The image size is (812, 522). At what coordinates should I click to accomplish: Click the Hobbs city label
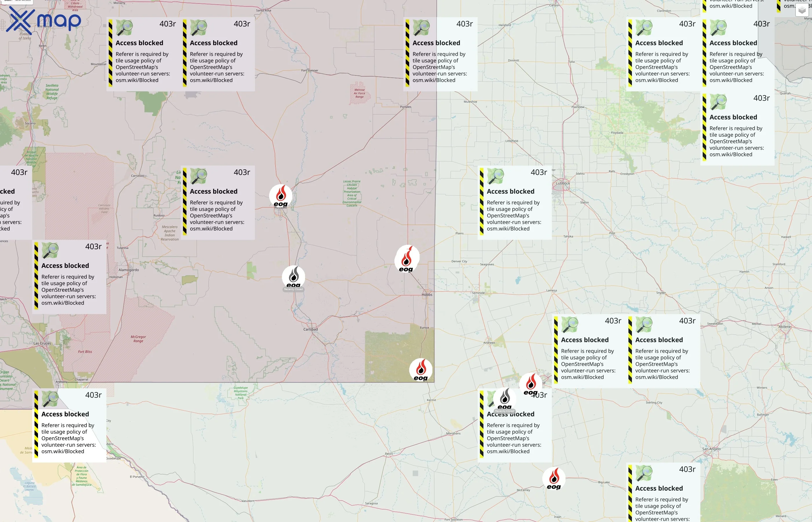pyautogui.click(x=427, y=295)
